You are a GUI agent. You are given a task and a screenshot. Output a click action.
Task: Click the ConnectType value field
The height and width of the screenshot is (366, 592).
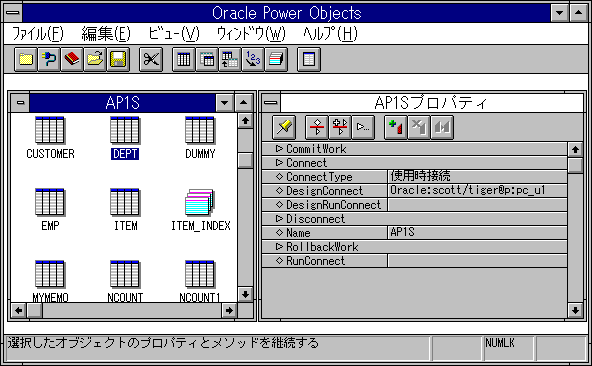tap(477, 176)
